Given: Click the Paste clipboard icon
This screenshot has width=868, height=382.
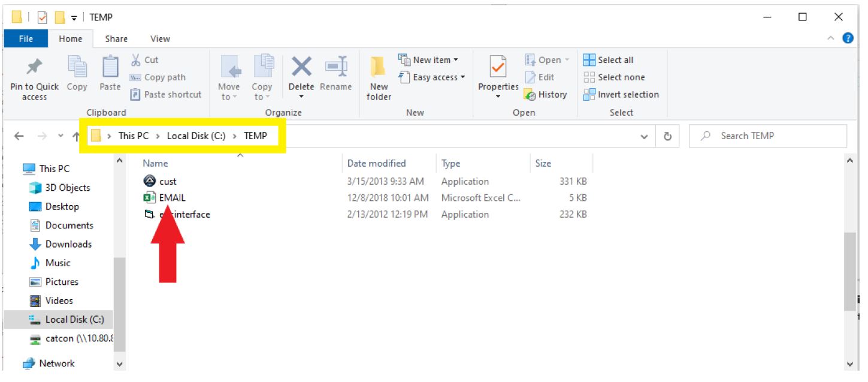Looking at the screenshot, I should tap(110, 67).
